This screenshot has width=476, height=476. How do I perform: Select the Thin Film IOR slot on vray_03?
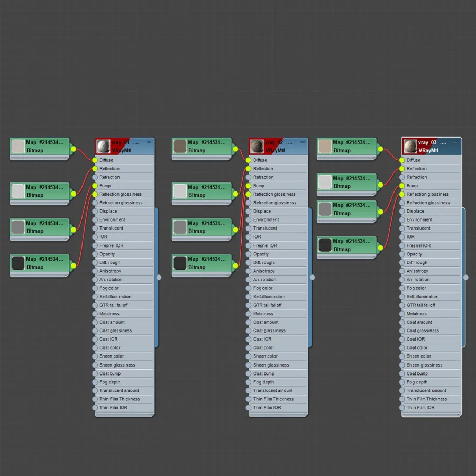tap(432, 408)
